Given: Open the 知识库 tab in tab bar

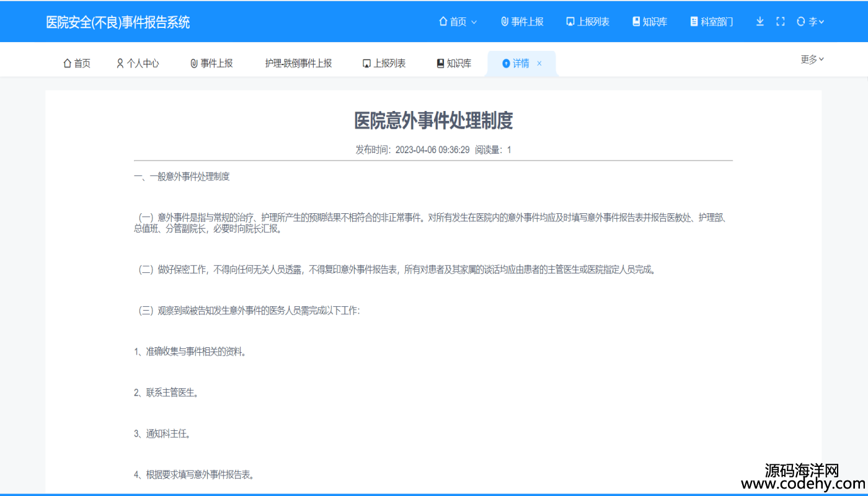Looking at the screenshot, I should (454, 63).
